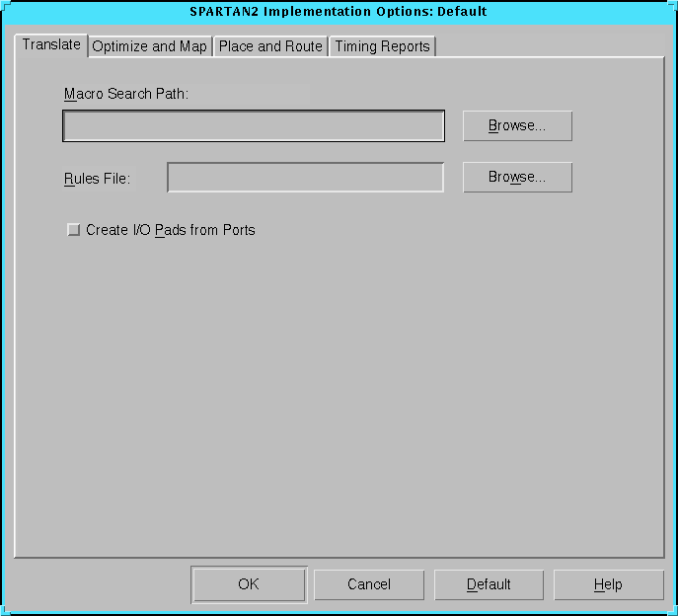Image resolution: width=678 pixels, height=616 pixels.
Task: Click the blank space left of OK
Action: pyautogui.click(x=99, y=584)
